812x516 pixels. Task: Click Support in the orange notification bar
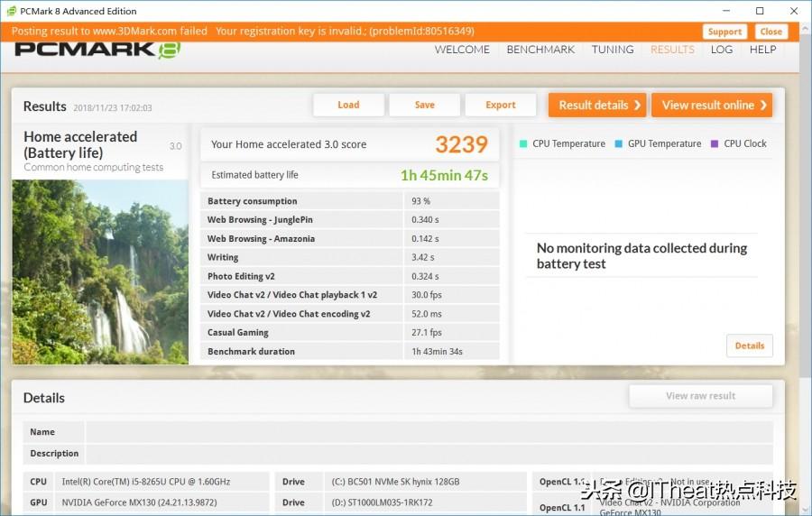point(724,32)
